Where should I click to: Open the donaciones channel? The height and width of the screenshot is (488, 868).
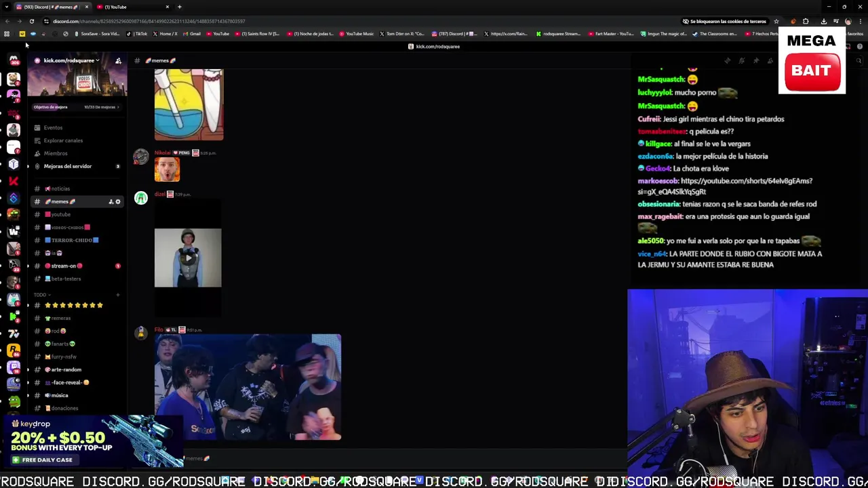[x=77, y=408]
